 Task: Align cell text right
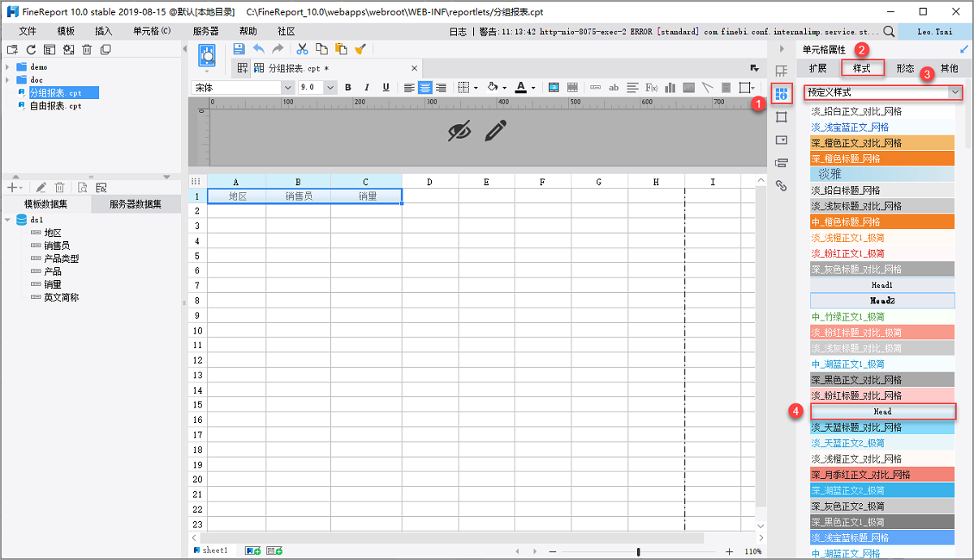pyautogui.click(x=441, y=87)
